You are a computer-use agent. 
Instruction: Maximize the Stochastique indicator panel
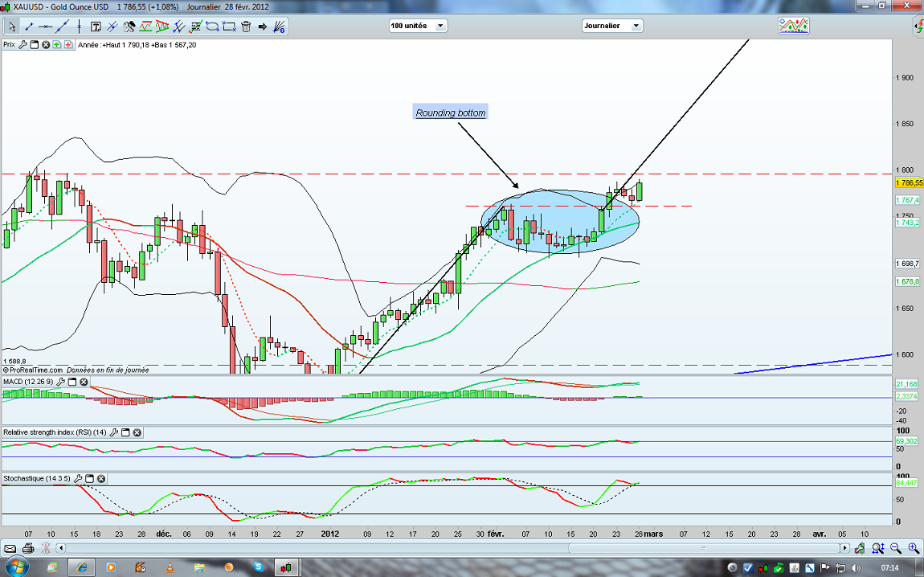pyautogui.click(x=90, y=479)
